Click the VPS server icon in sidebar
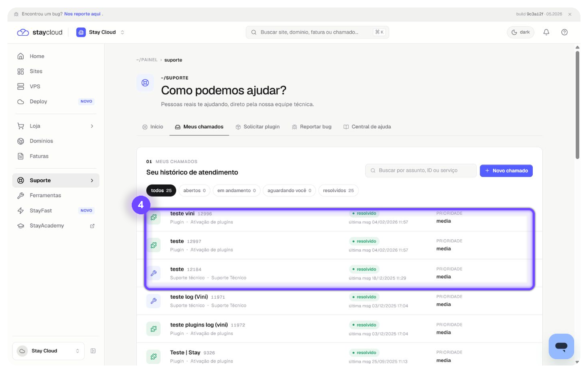The image size is (588, 373). (x=20, y=86)
